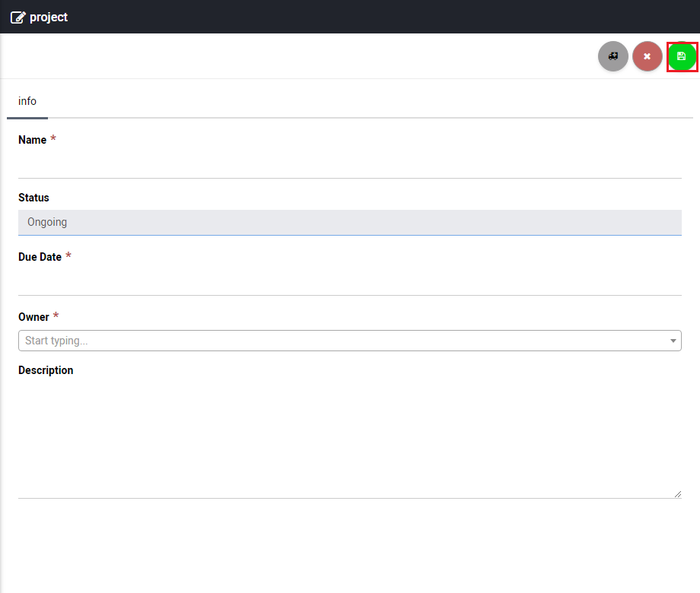Expand the Owner dropdown arrow
The height and width of the screenshot is (593, 700).
coord(673,341)
